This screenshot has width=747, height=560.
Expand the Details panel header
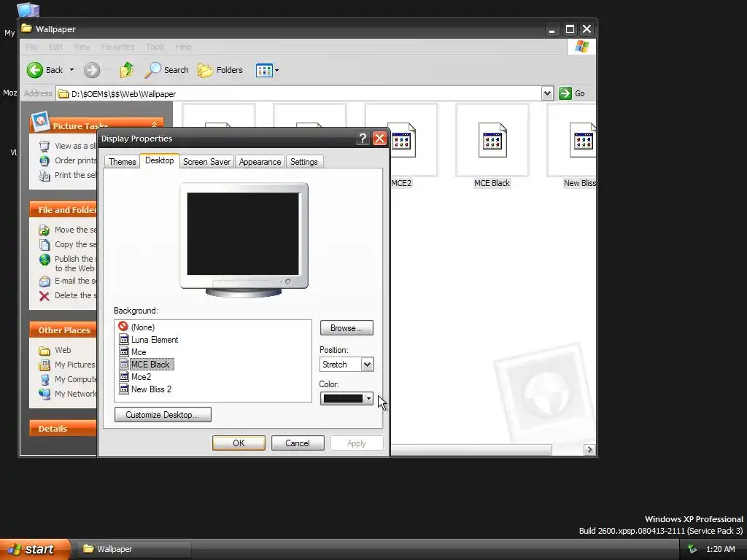click(x=63, y=428)
